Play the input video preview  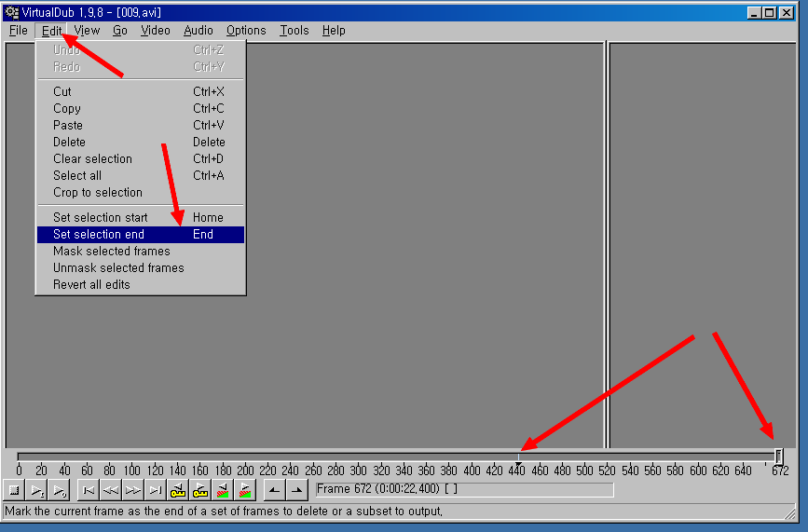click(x=37, y=490)
